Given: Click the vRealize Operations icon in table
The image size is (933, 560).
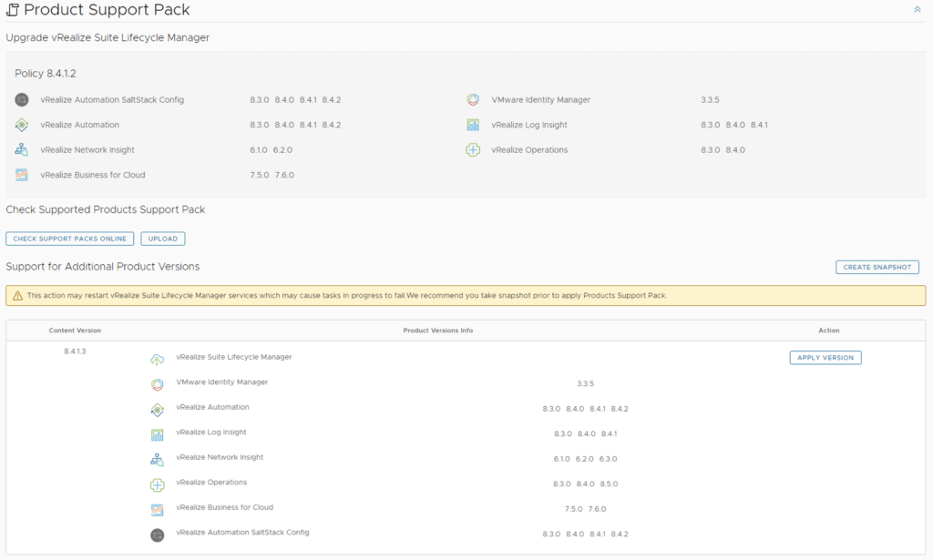Looking at the screenshot, I should click(x=158, y=484).
